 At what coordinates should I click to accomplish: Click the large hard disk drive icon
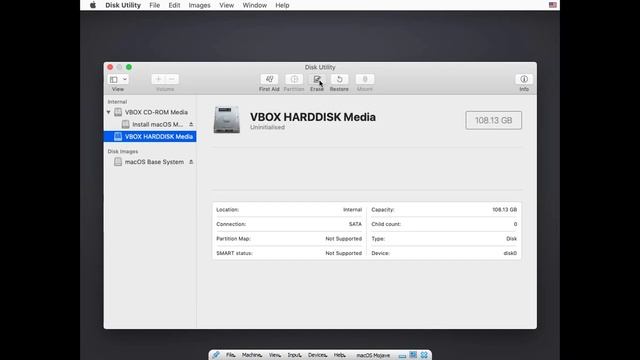click(227, 120)
